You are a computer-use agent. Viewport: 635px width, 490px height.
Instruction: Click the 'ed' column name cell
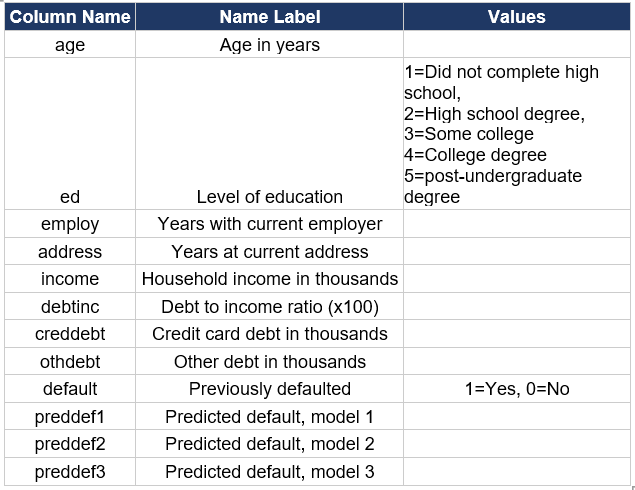[x=70, y=197]
